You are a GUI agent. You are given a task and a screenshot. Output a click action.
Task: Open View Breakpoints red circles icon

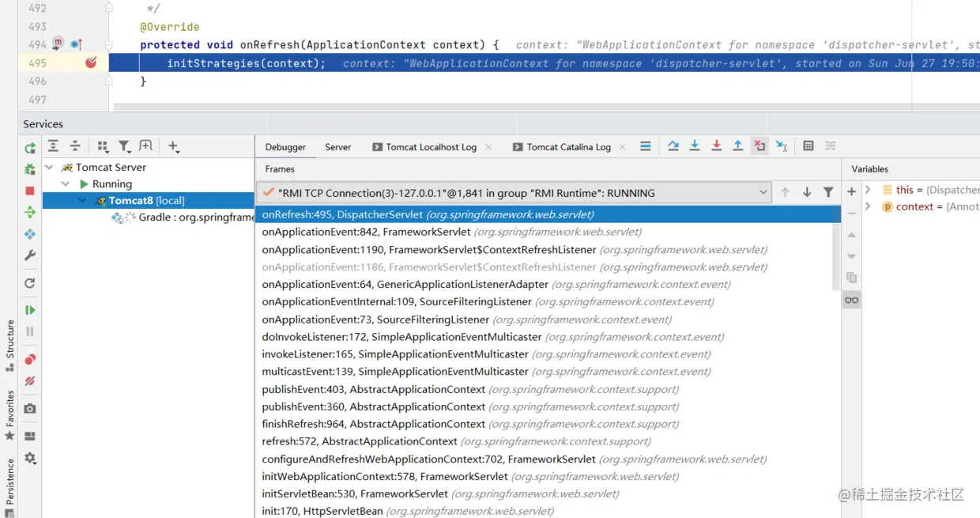pyautogui.click(x=30, y=359)
